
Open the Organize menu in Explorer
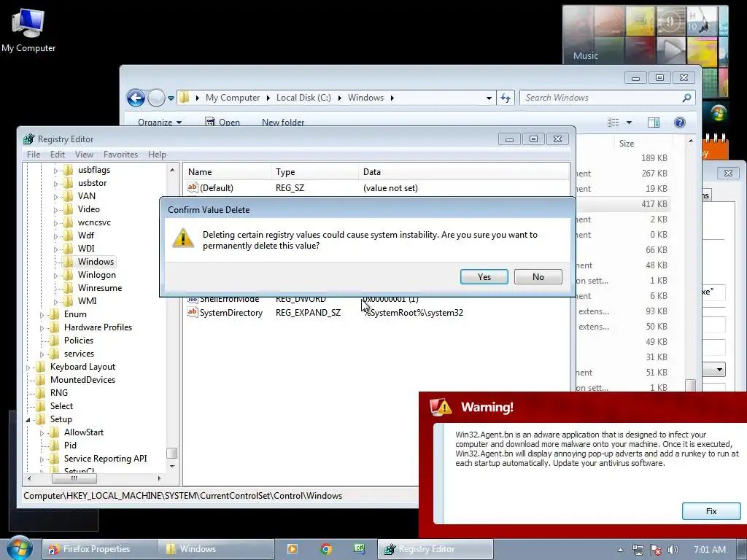(x=160, y=122)
